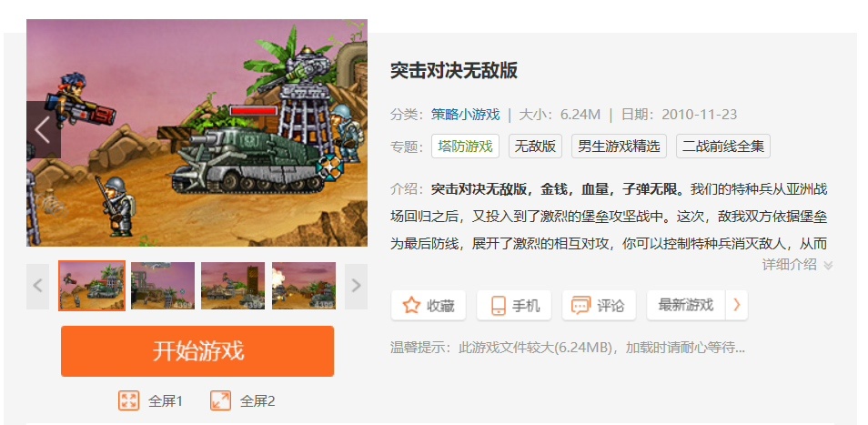
Task: Select the fourth screenshot thumbnail
Action: [304, 286]
